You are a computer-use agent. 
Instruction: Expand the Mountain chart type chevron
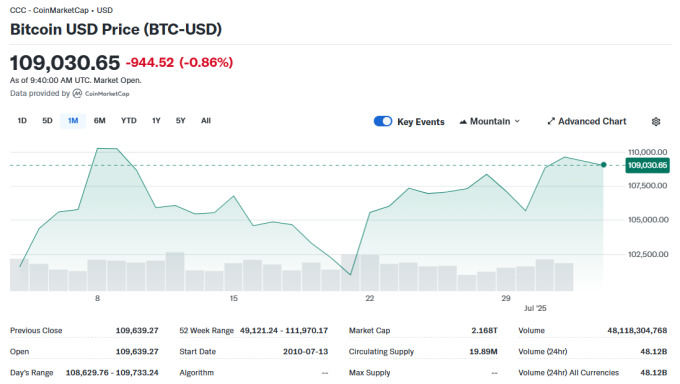click(x=517, y=121)
